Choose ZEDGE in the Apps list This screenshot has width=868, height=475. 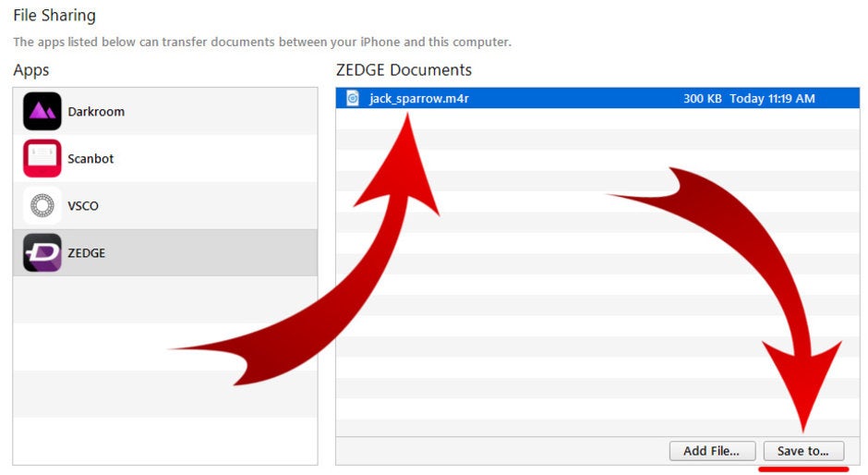[165, 252]
